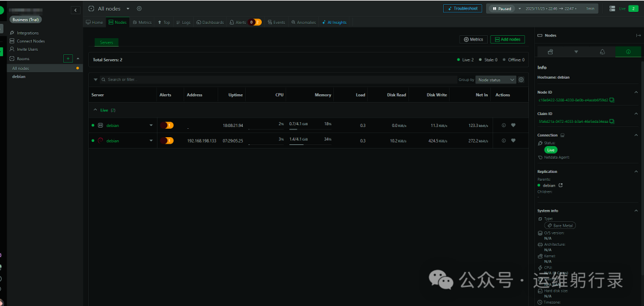
Task: Click the Add nodes button
Action: point(507,39)
